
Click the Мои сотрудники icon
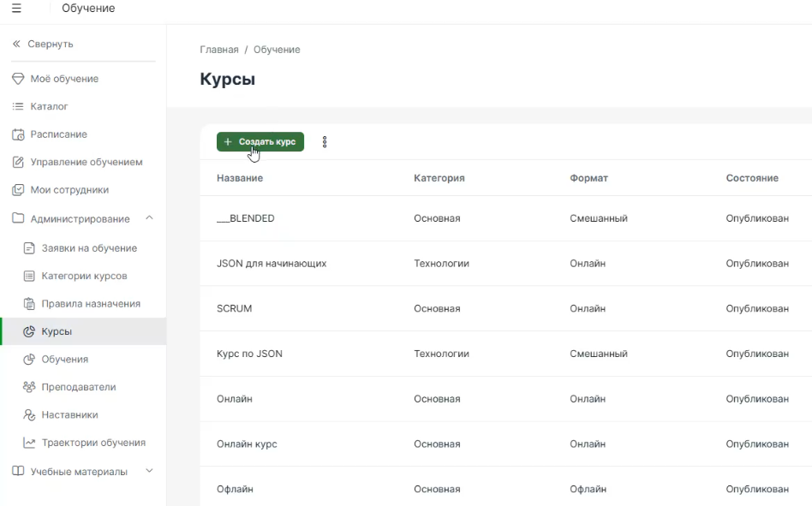click(18, 190)
